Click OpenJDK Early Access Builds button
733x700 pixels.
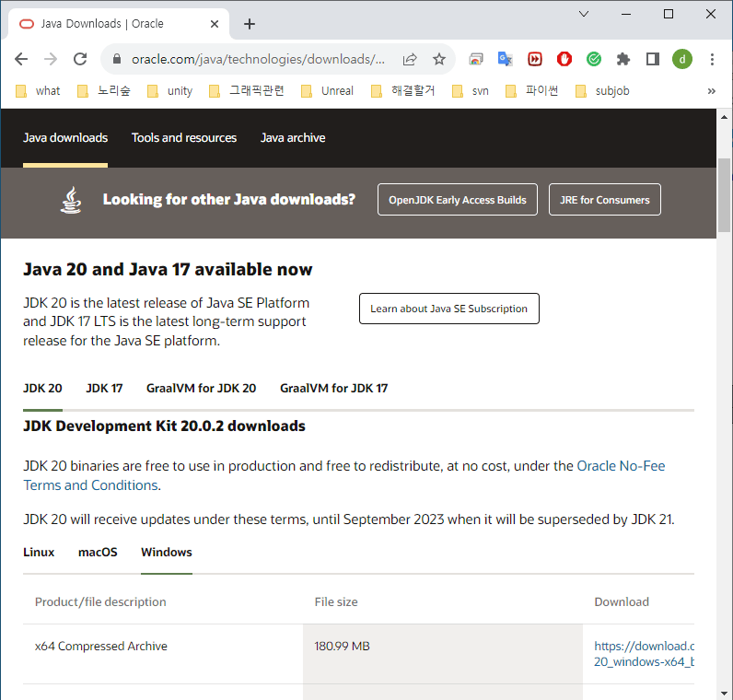pos(457,200)
